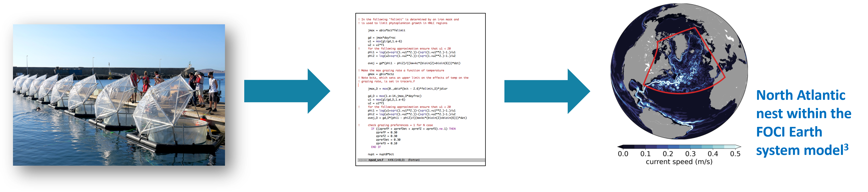868x192 pixels.
Task: Click the '0.2' color bar tick label
Action: 668,154
